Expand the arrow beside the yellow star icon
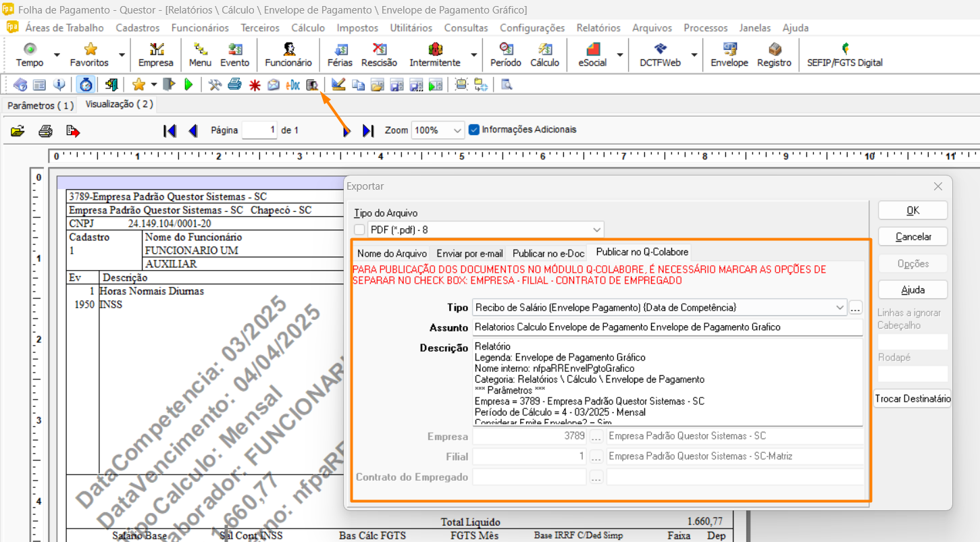The height and width of the screenshot is (542, 980). click(153, 84)
